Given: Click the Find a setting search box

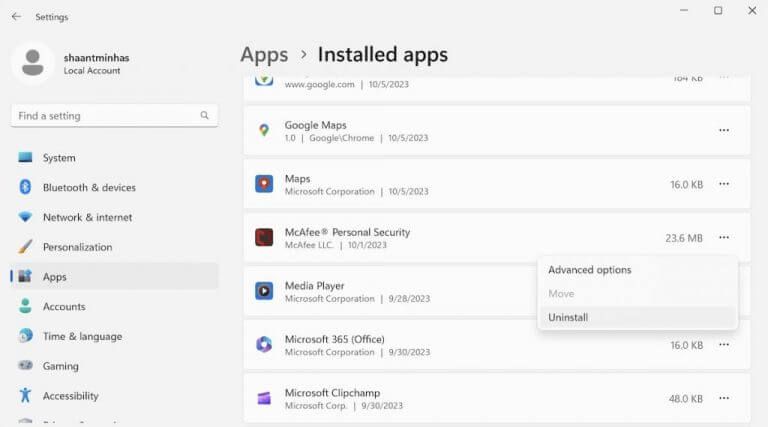Looking at the screenshot, I should [x=114, y=116].
